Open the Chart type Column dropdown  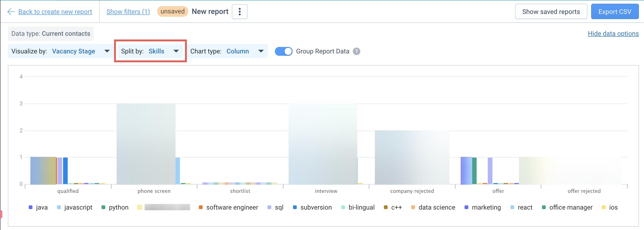click(x=227, y=51)
